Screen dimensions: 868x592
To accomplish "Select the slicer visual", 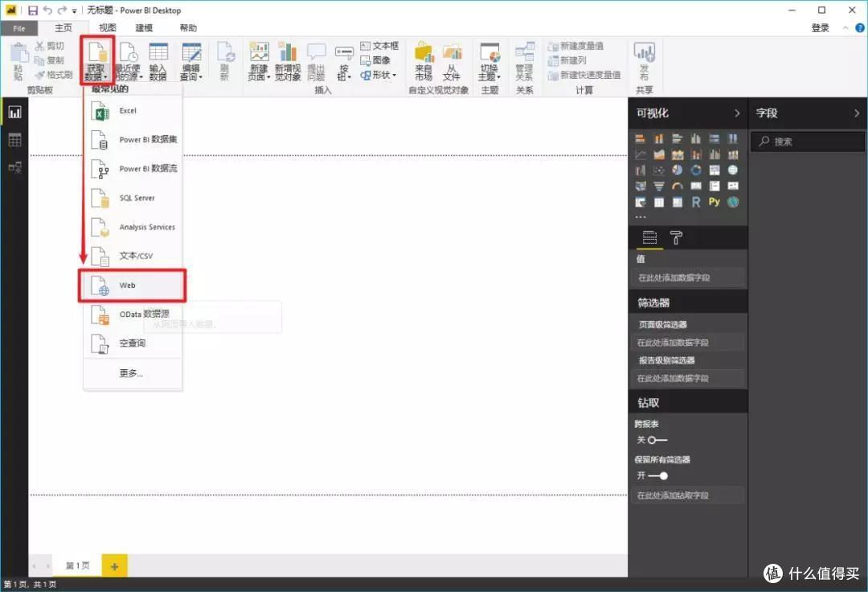I will 641,202.
